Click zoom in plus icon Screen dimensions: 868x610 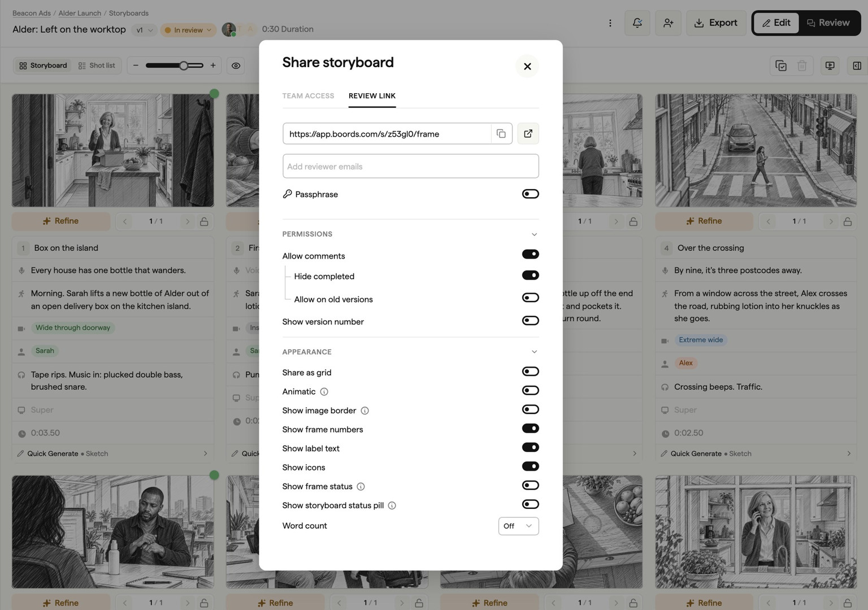click(213, 66)
